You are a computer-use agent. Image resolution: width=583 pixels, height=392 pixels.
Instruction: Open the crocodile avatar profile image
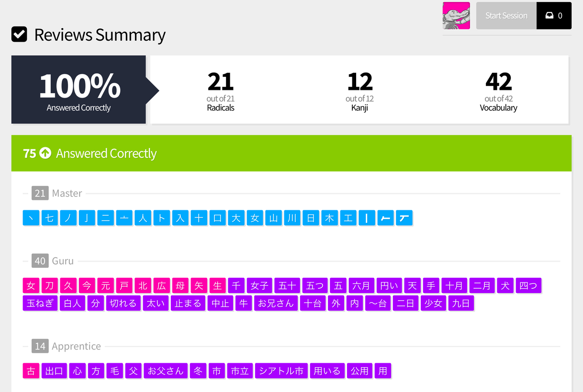tap(456, 16)
